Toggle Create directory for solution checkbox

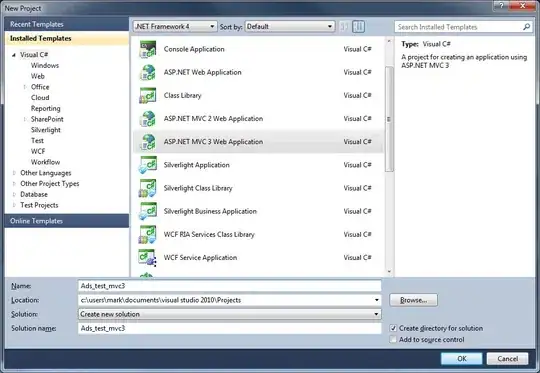(393, 328)
